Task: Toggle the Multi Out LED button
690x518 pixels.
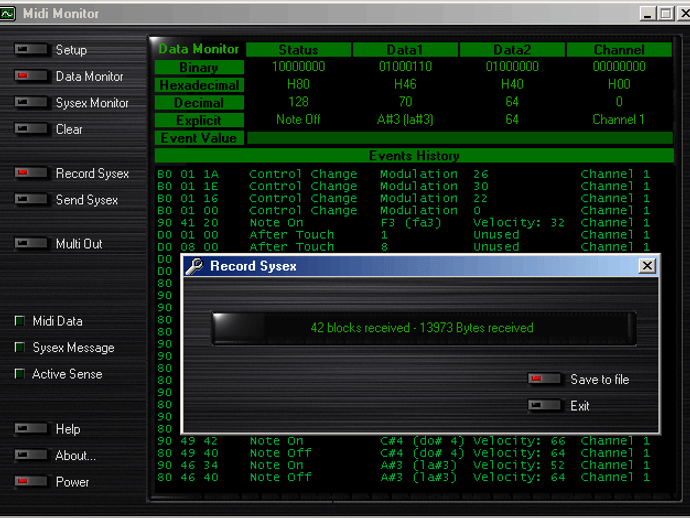Action: pyautogui.click(x=31, y=243)
